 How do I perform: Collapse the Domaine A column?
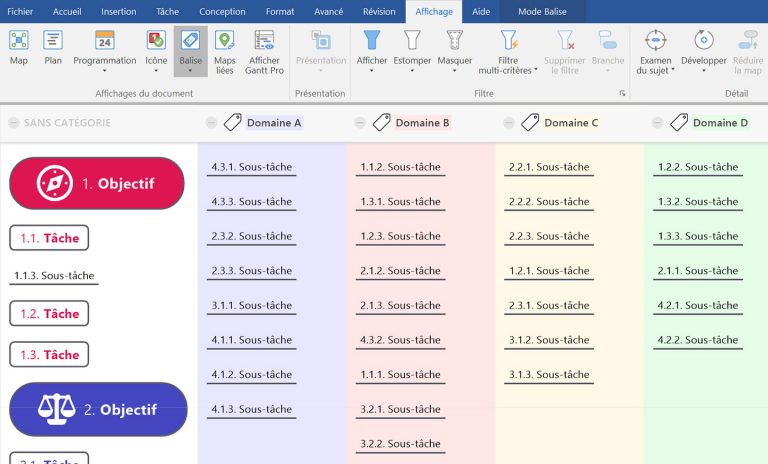coord(211,123)
